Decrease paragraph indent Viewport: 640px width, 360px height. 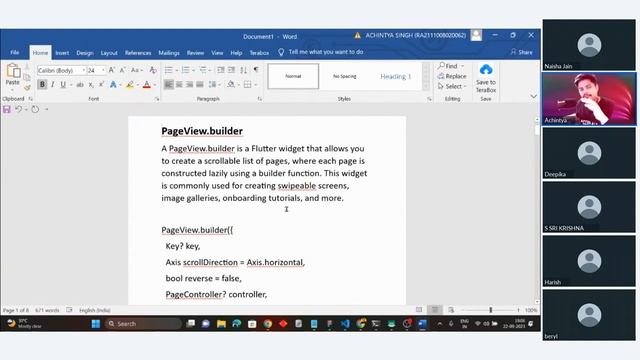click(x=221, y=70)
